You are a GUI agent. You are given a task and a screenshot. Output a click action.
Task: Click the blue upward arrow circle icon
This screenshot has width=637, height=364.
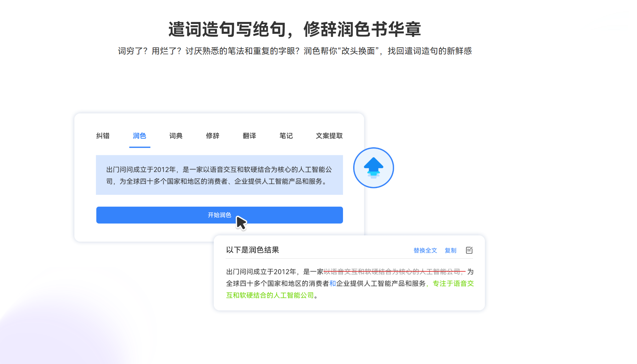(x=373, y=168)
